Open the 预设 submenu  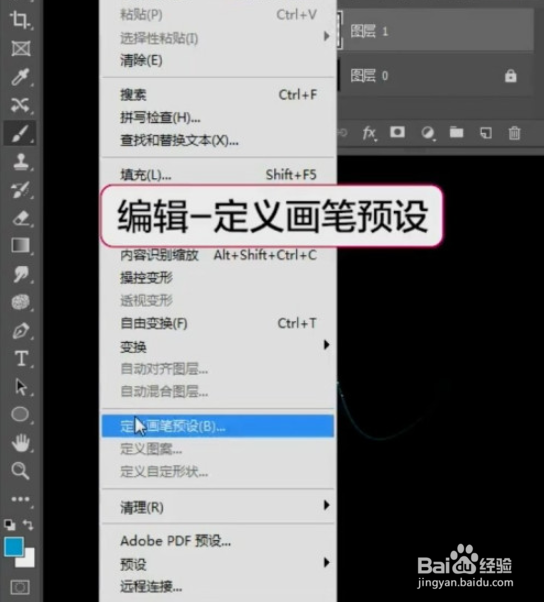coord(218,564)
